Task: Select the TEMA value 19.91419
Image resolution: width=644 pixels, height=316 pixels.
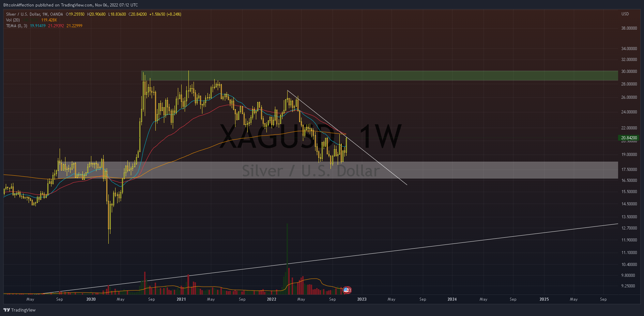Action: tap(38, 26)
